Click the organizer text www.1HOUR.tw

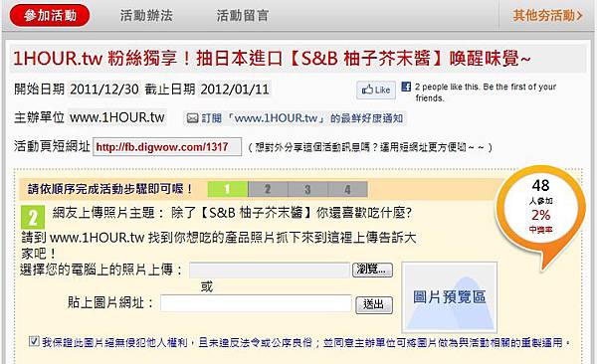pyautogui.click(x=116, y=117)
